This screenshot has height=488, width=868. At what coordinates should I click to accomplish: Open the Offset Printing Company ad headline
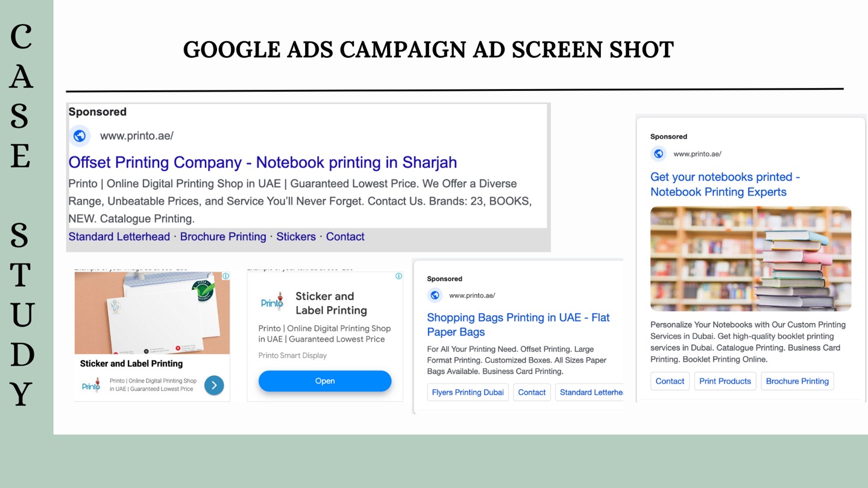tap(263, 162)
